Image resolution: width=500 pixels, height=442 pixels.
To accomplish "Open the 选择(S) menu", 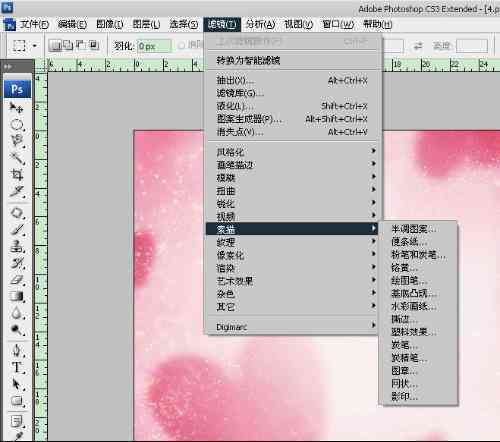I will pyautogui.click(x=183, y=24).
